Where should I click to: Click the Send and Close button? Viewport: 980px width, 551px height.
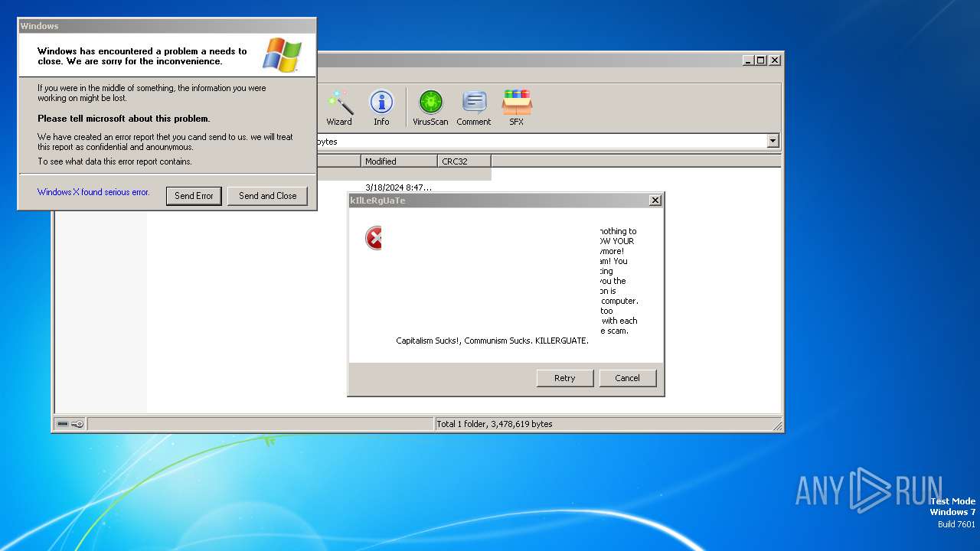tap(267, 196)
